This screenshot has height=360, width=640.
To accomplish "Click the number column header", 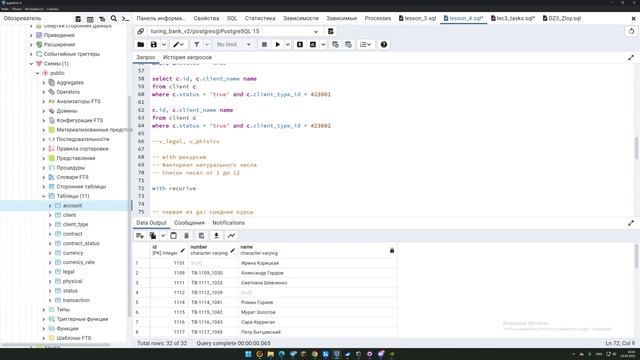I will [213, 250].
